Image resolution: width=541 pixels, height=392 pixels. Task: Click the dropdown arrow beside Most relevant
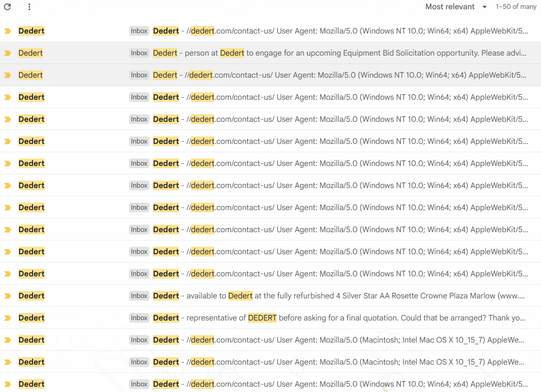[484, 7]
